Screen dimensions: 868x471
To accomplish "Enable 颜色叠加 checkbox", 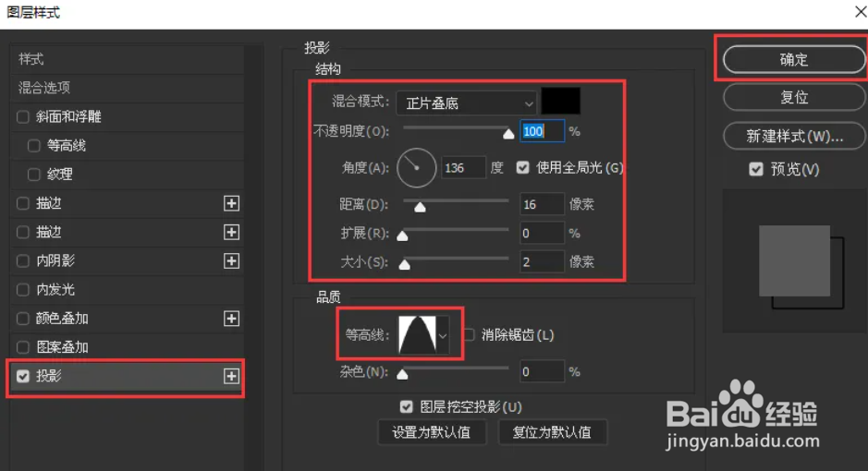I will (x=23, y=319).
